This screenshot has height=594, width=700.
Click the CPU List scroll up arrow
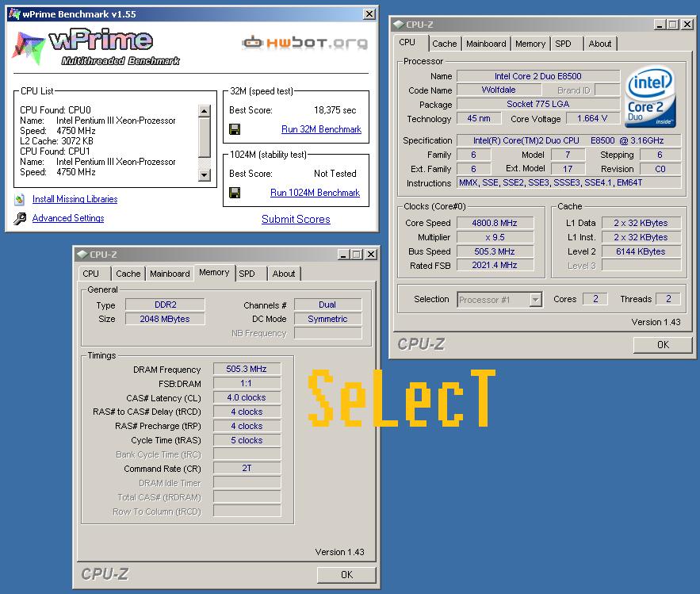pos(204,111)
